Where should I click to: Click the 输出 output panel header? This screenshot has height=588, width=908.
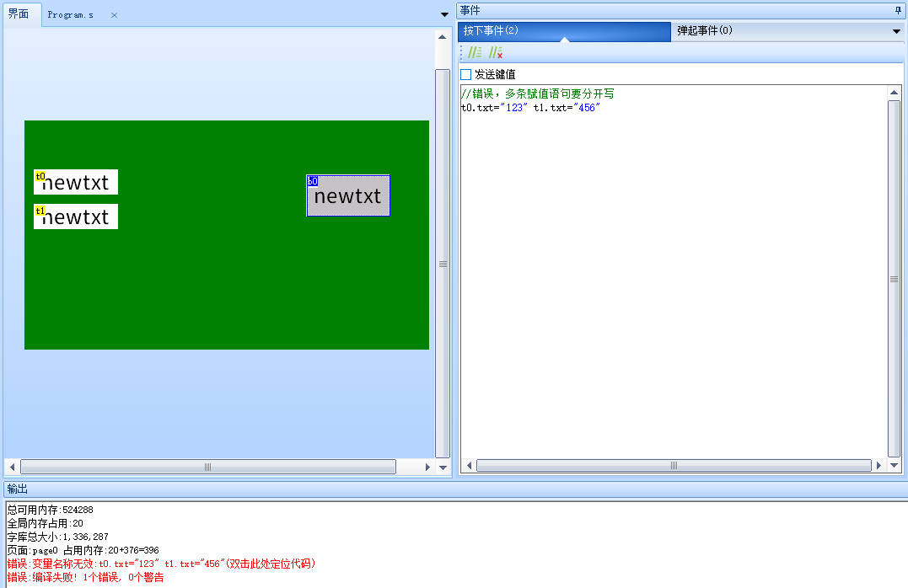pos(17,489)
